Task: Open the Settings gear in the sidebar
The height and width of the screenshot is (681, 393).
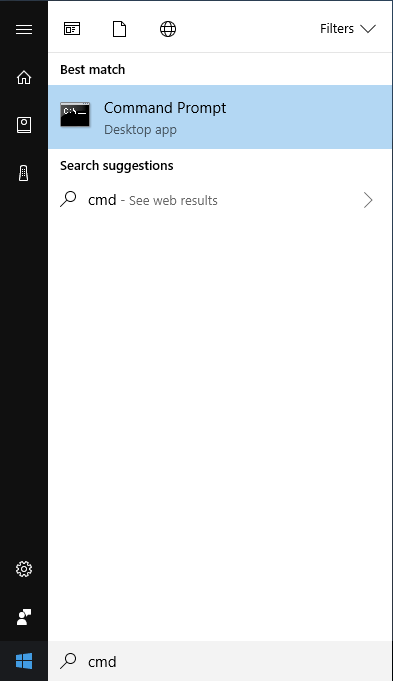Action: point(24,569)
